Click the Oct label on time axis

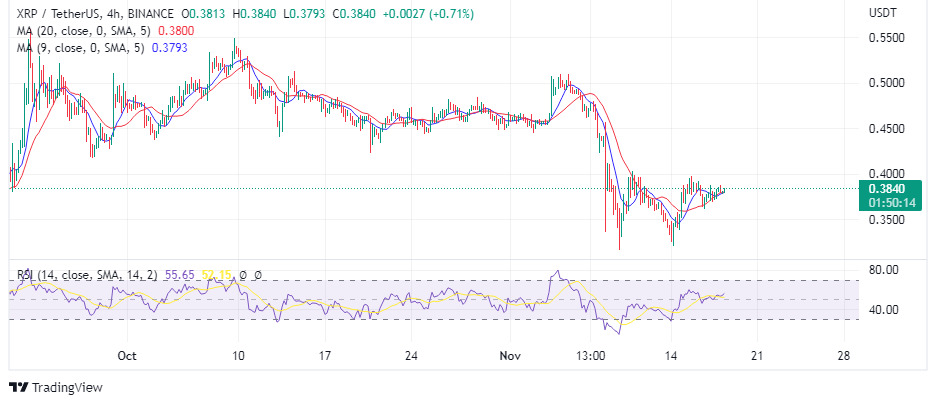(x=126, y=356)
